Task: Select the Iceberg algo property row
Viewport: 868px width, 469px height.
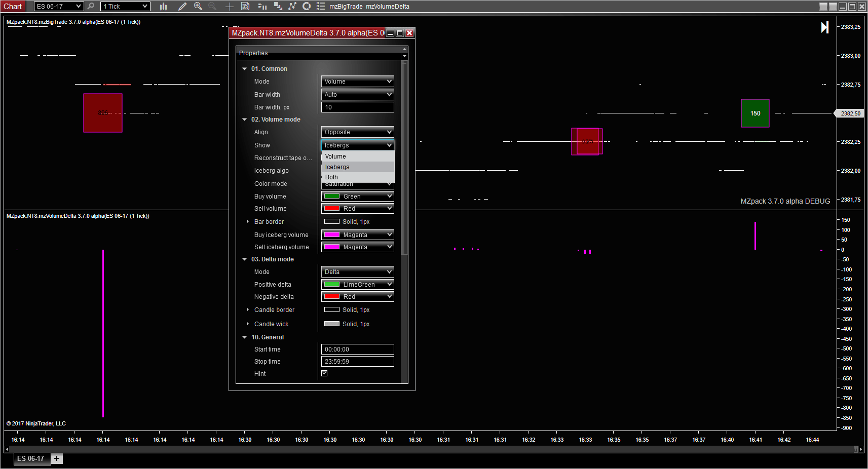Action: 272,171
